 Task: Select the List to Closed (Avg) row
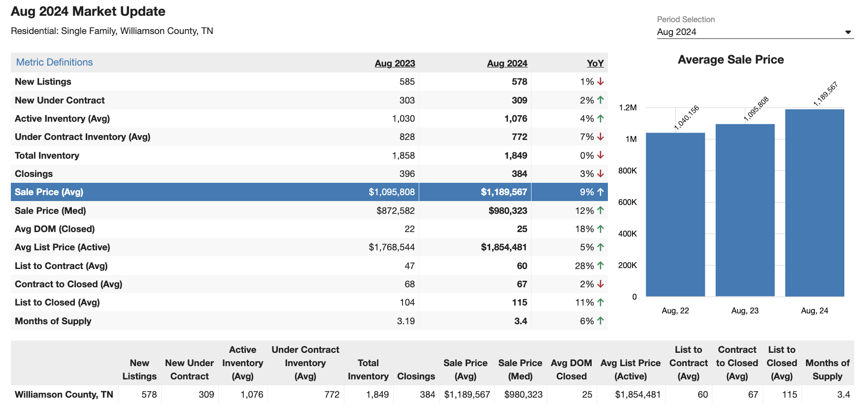[x=309, y=303]
